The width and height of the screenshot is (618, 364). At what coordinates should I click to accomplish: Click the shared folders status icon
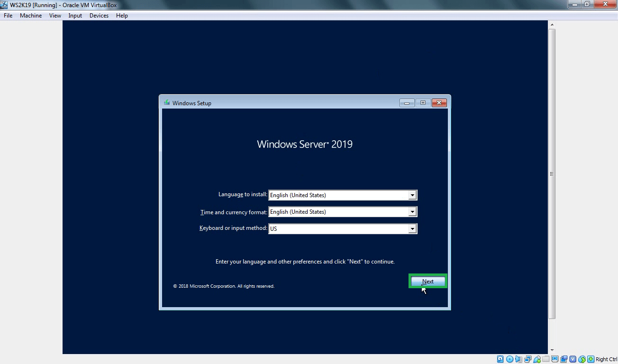pyautogui.click(x=545, y=359)
